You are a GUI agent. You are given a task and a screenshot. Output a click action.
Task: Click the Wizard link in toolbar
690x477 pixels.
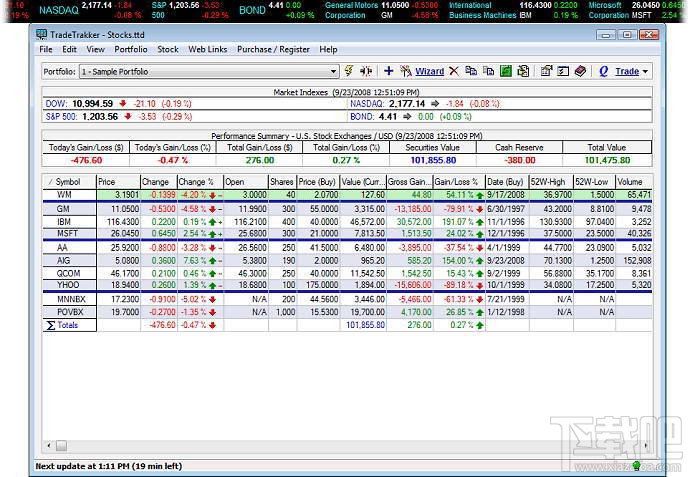pos(429,72)
